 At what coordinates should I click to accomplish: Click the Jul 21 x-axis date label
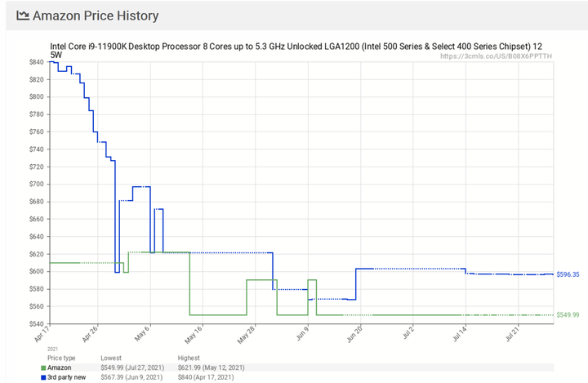click(512, 334)
